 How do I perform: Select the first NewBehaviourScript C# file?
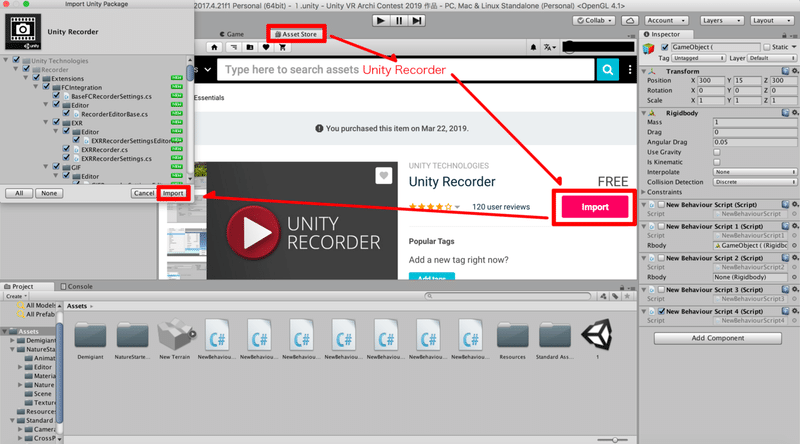pyautogui.click(x=217, y=339)
